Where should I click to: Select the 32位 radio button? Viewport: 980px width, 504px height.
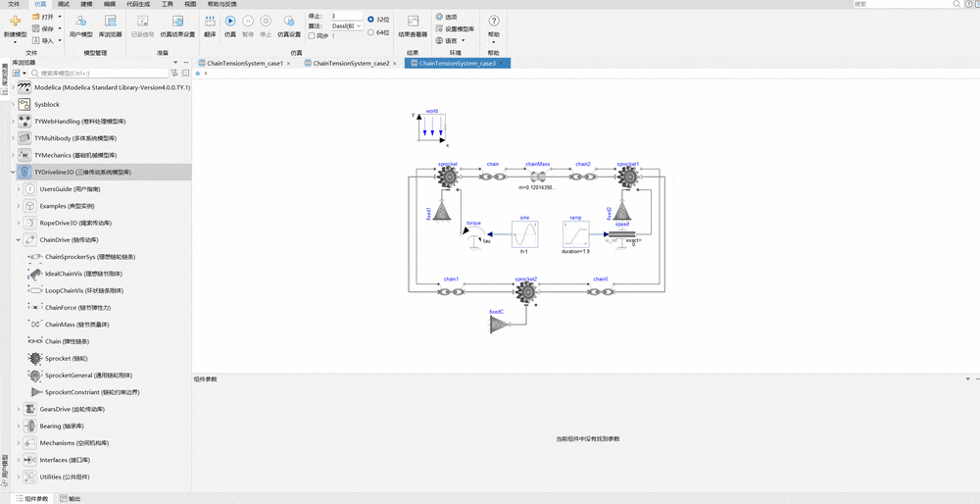coord(370,20)
